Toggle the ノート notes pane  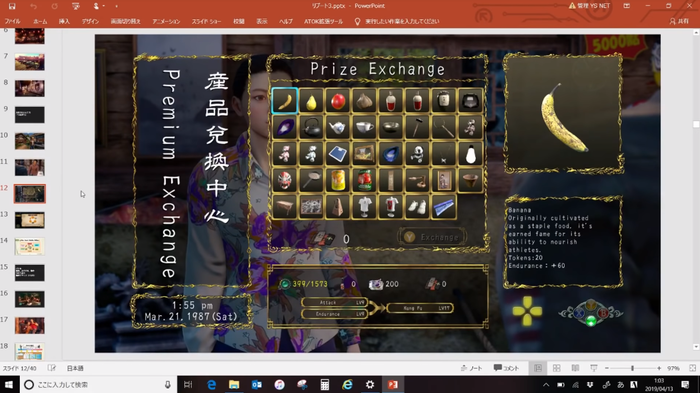(x=471, y=368)
